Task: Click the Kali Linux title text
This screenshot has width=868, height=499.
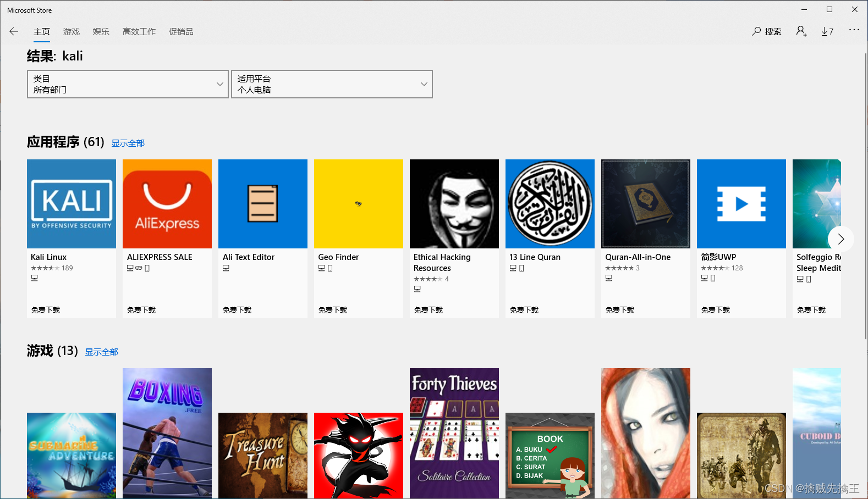Action: coord(48,257)
